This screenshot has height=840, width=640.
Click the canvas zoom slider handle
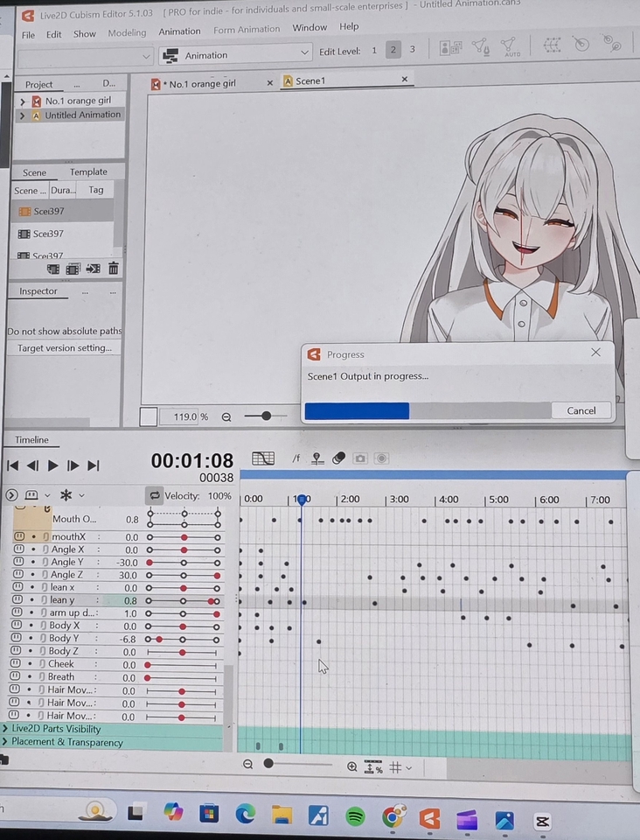pyautogui.click(x=266, y=416)
